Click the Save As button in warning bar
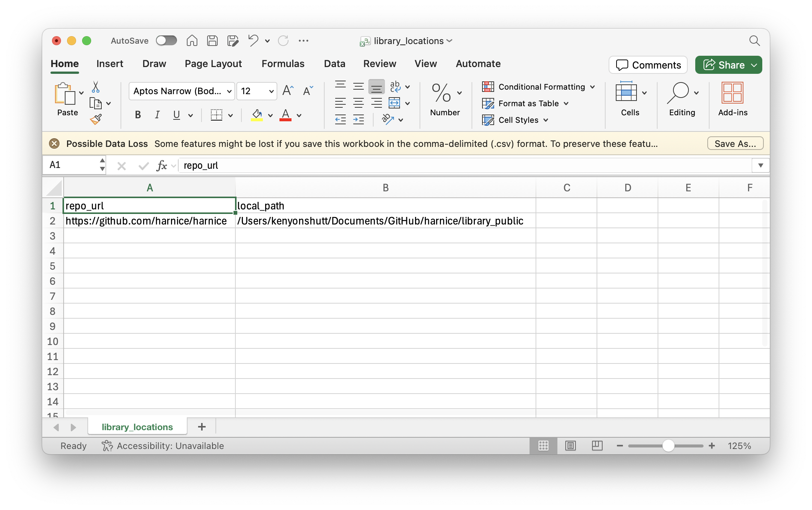812x510 pixels. (734, 144)
